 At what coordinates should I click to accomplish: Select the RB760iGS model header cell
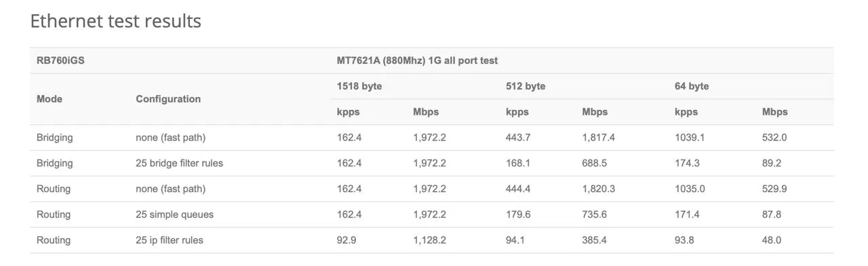point(60,60)
